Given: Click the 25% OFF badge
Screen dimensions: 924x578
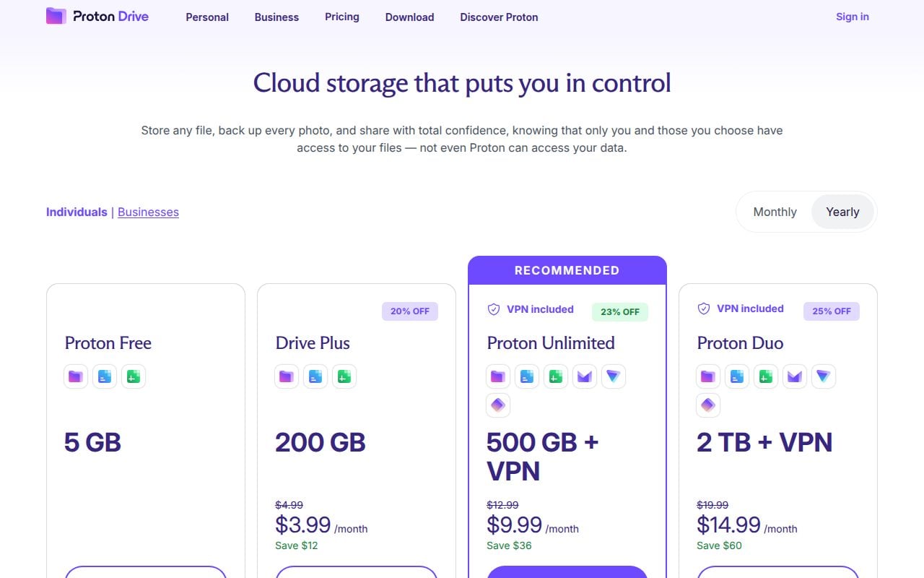Looking at the screenshot, I should [x=832, y=311].
